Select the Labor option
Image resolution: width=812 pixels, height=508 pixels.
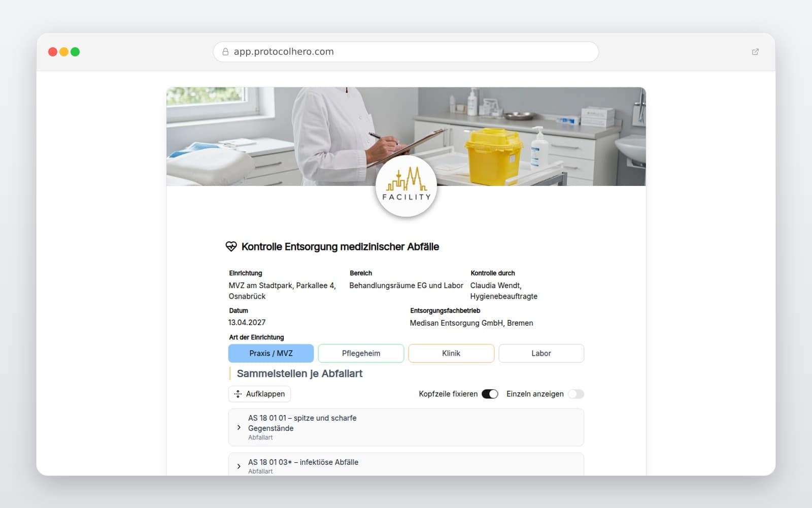[x=541, y=353]
